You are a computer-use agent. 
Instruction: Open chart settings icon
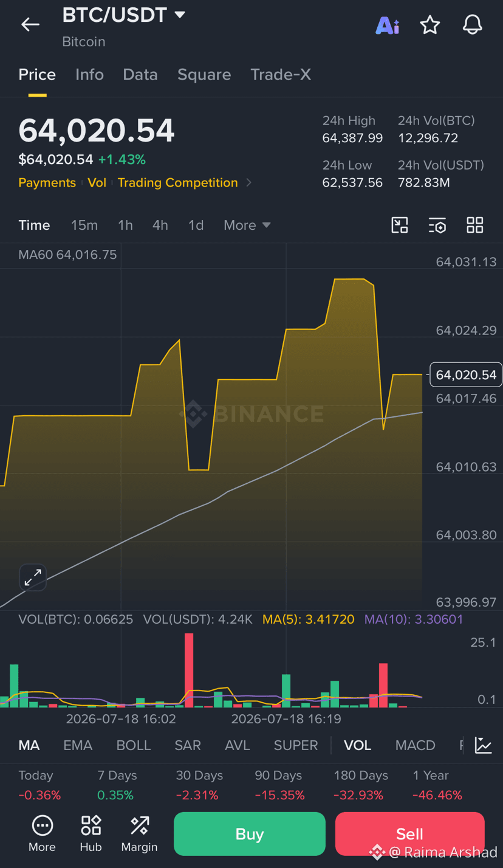point(437,225)
